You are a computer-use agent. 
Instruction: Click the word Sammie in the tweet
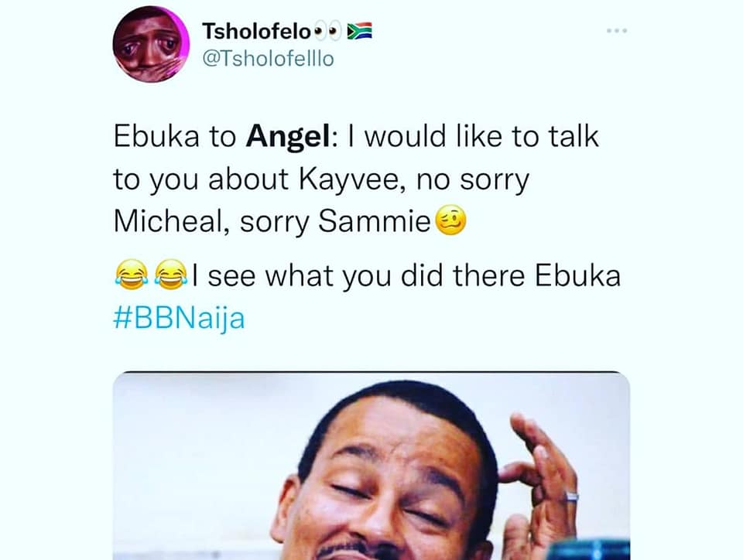[375, 220]
